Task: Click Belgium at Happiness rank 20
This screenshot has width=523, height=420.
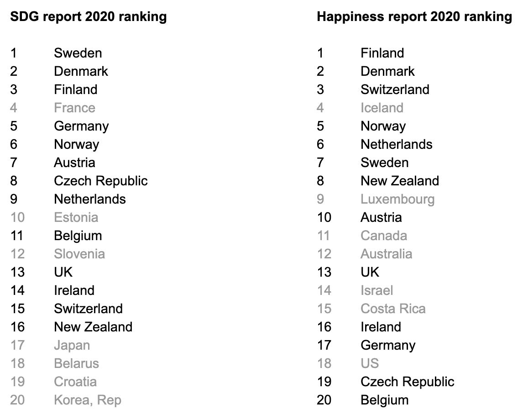Action: click(x=384, y=400)
